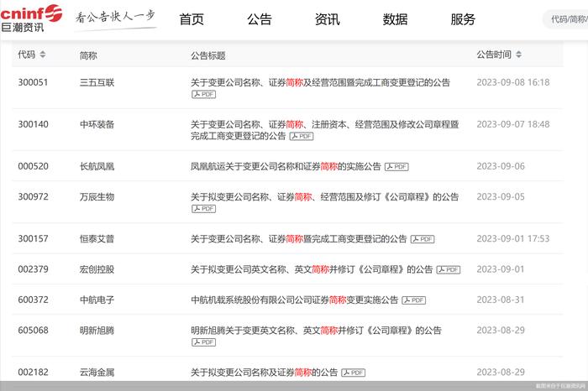Click the date 2023-08-31

[x=501, y=300]
